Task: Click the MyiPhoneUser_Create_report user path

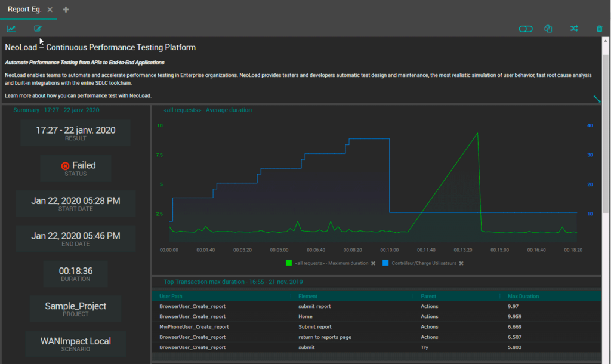Action: pyautogui.click(x=194, y=326)
